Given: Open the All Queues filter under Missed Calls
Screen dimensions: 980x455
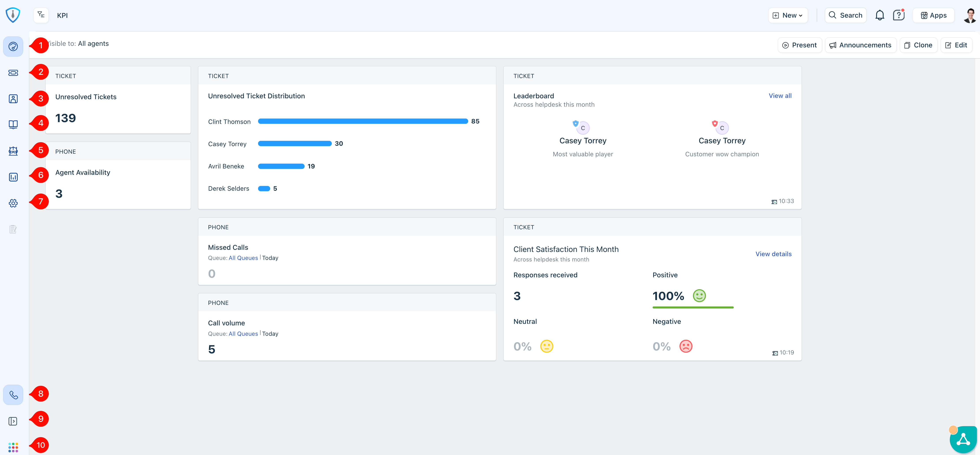Looking at the screenshot, I should [x=243, y=258].
